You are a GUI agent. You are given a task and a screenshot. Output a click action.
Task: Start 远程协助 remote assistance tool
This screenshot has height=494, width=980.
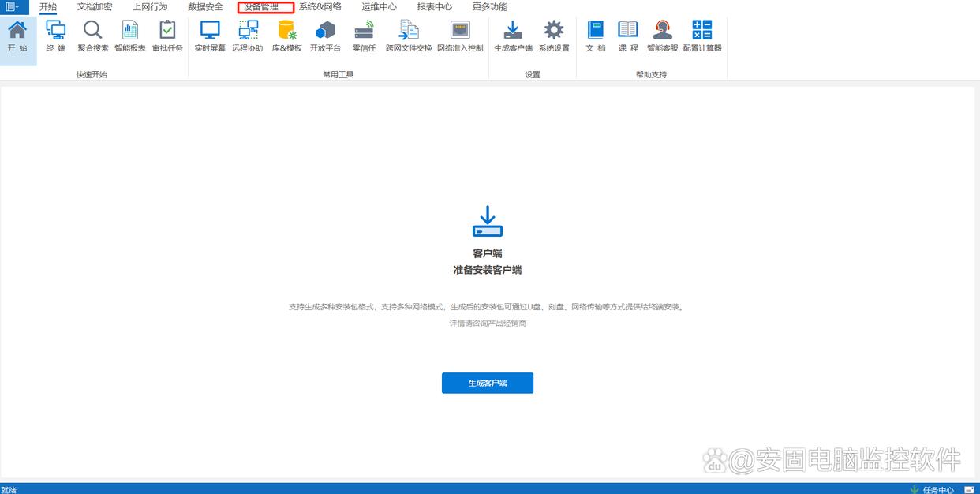248,36
